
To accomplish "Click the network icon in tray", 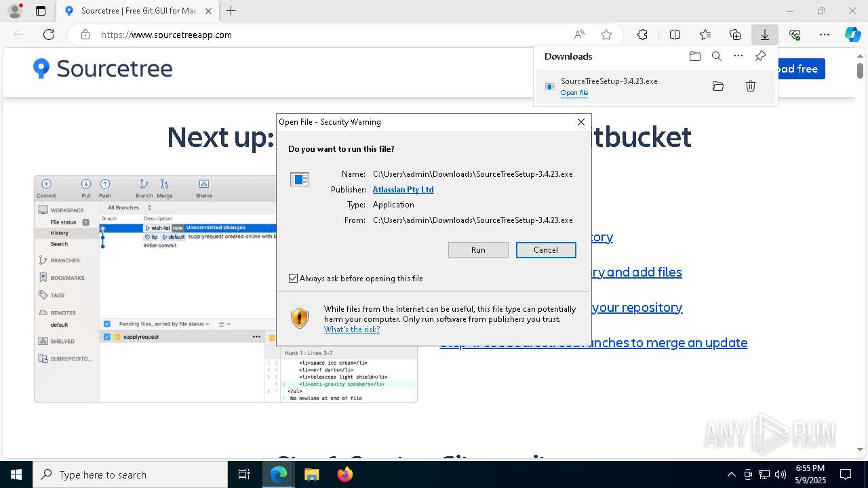I will click(764, 474).
